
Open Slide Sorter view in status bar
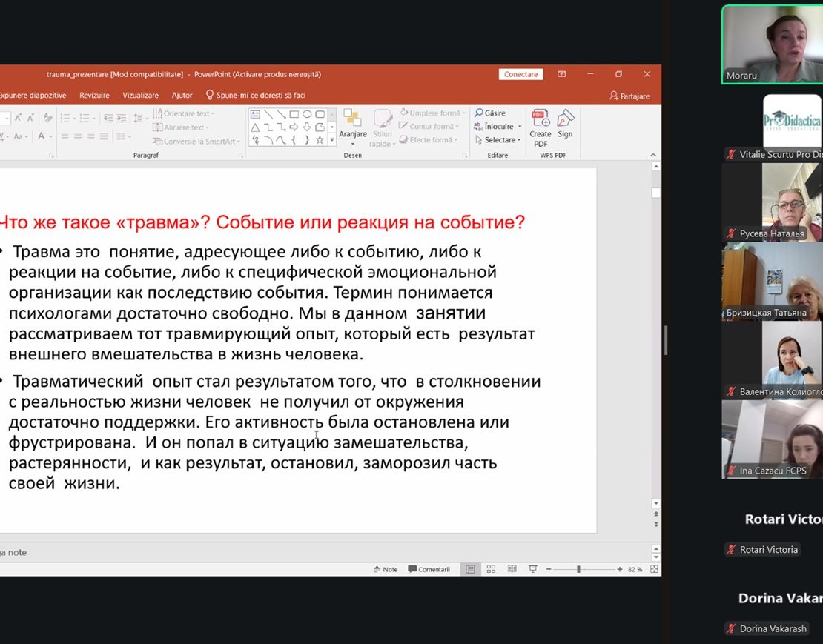(x=491, y=569)
